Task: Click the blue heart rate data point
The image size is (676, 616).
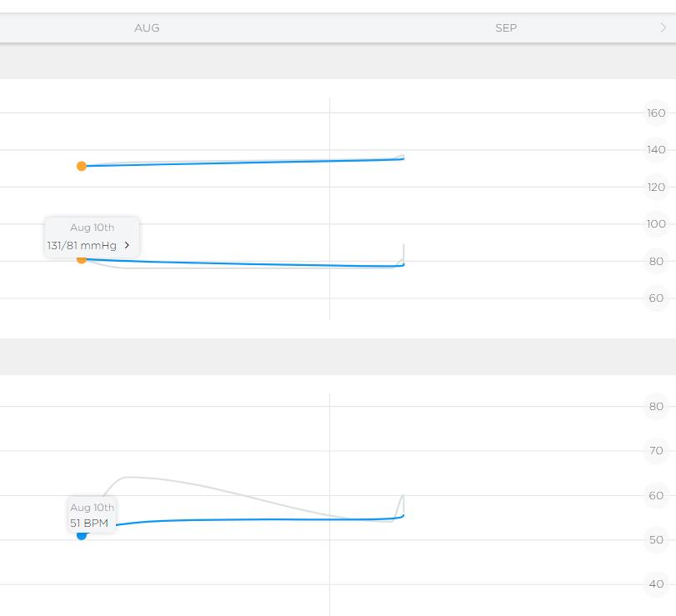Action: (x=82, y=535)
